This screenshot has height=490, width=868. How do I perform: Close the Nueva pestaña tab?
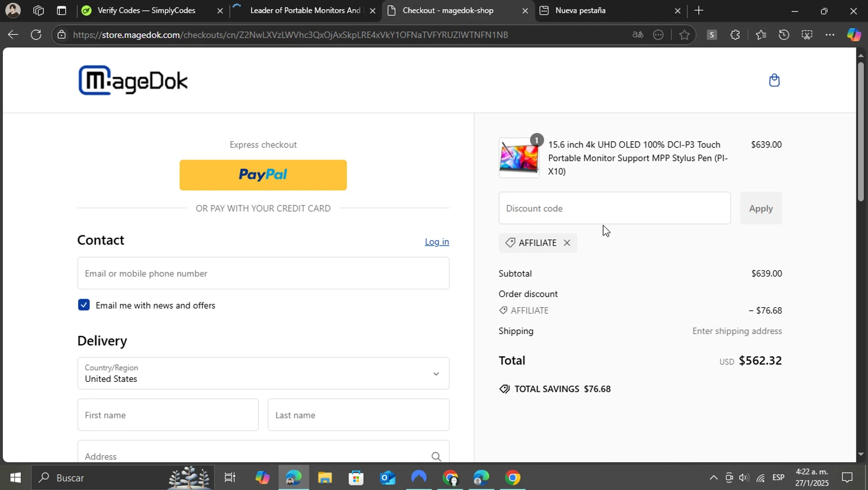[x=678, y=10]
